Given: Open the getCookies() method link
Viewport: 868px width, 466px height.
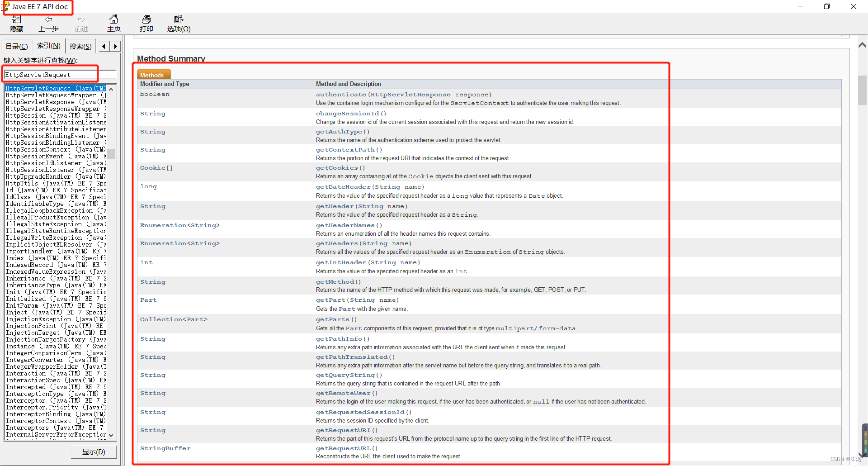Looking at the screenshot, I should coord(340,167).
